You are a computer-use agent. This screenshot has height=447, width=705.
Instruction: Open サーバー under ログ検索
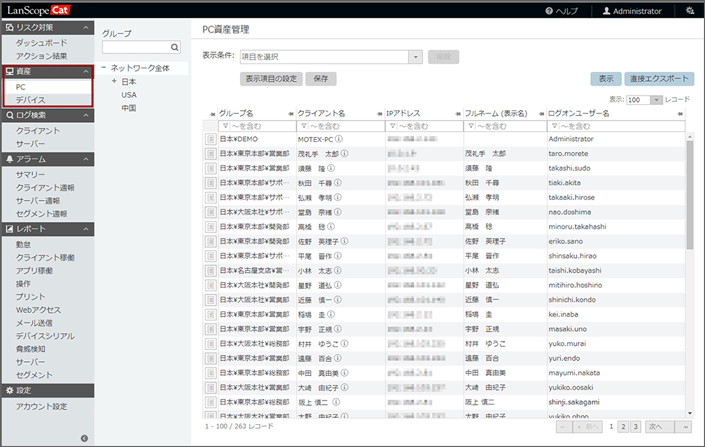pyautogui.click(x=30, y=144)
